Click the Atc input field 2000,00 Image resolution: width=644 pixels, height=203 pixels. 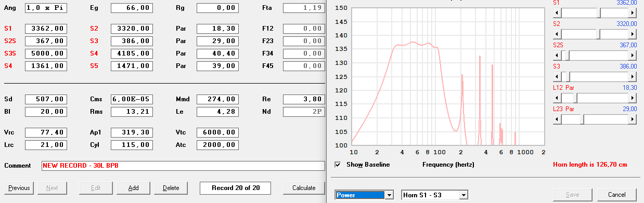coord(217,145)
